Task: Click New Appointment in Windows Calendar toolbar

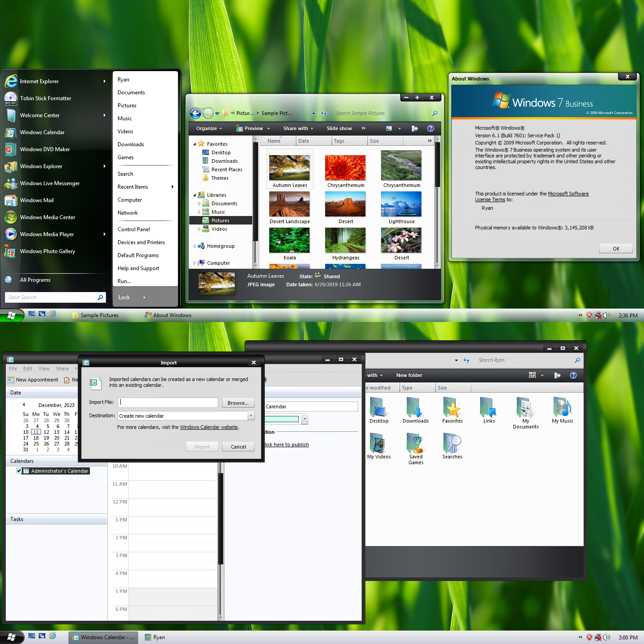Action: point(33,380)
